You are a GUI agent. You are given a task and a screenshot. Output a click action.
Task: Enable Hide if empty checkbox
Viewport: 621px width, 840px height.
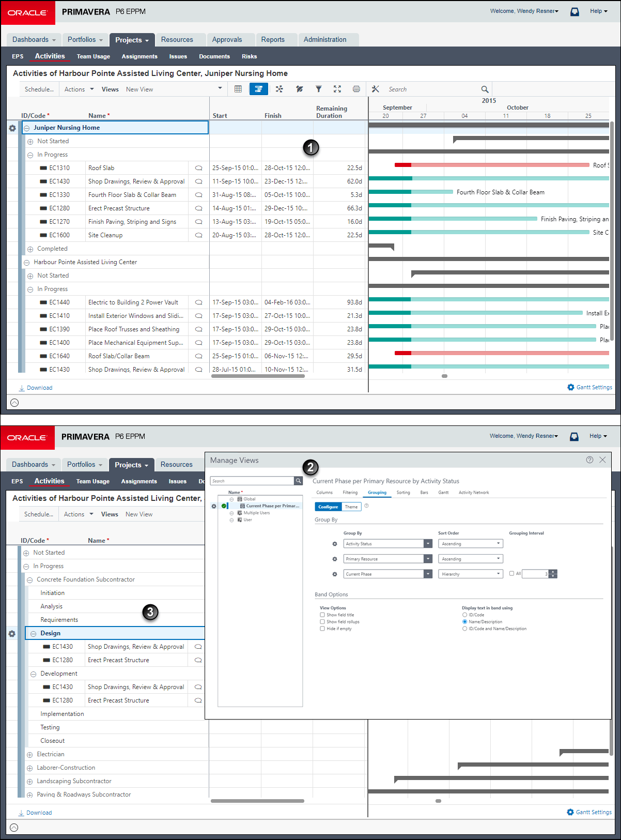pyautogui.click(x=322, y=629)
